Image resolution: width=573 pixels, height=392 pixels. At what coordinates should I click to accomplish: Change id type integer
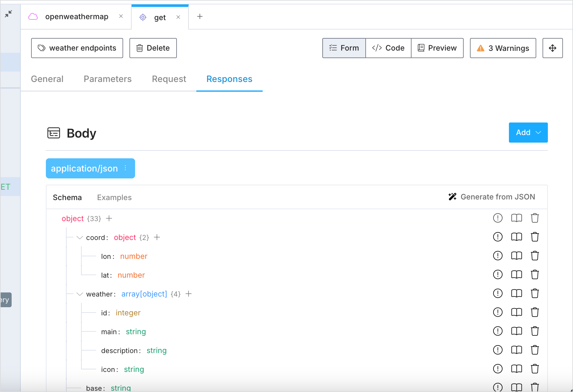pos(128,313)
